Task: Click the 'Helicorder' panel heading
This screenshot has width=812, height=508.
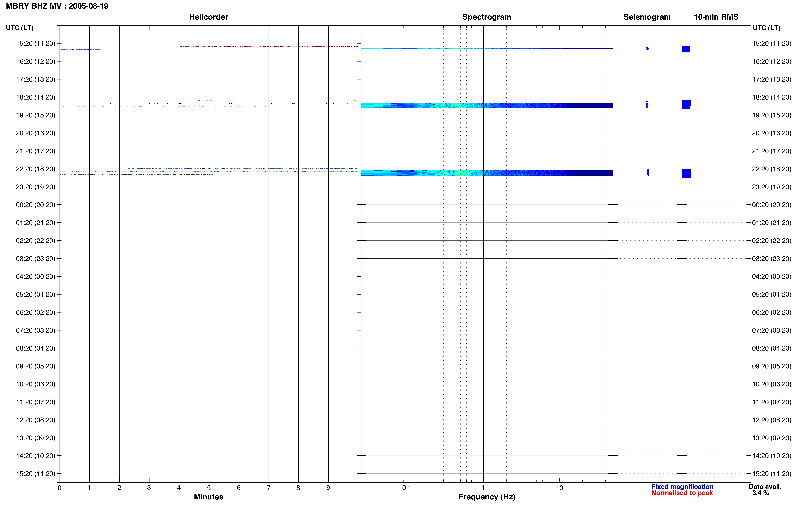Action: click(209, 17)
